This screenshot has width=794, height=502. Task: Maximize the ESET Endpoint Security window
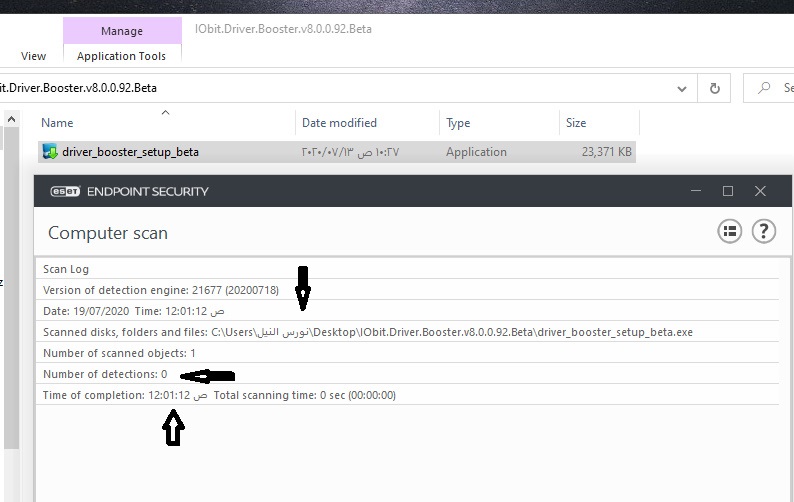pos(727,191)
